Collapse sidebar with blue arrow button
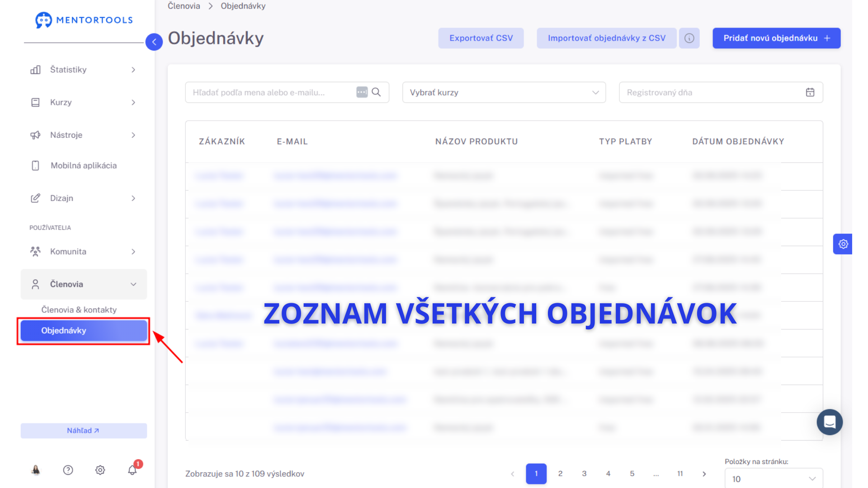 click(x=154, y=42)
